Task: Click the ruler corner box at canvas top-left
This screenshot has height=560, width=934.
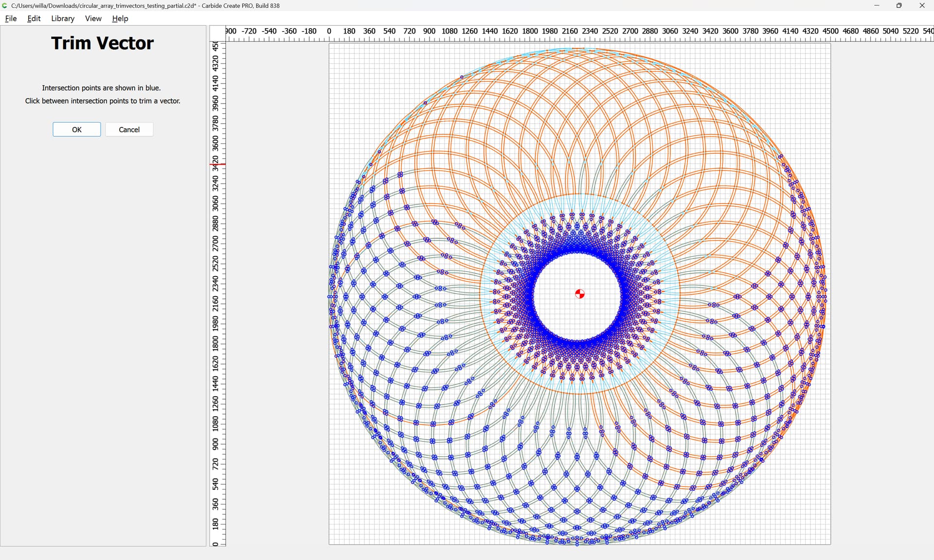Action: click(217, 34)
